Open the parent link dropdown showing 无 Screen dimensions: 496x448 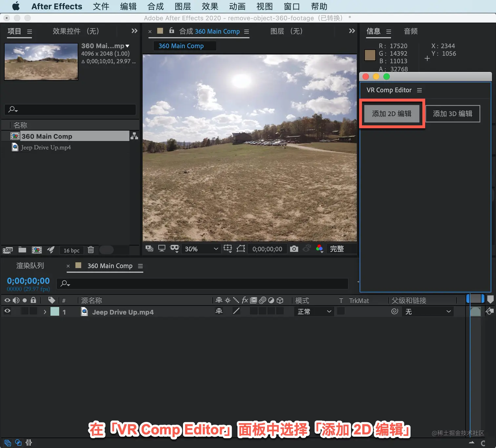click(428, 311)
